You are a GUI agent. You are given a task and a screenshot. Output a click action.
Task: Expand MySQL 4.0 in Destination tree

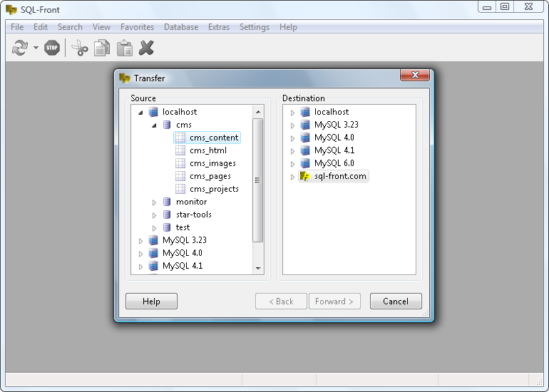(x=293, y=138)
